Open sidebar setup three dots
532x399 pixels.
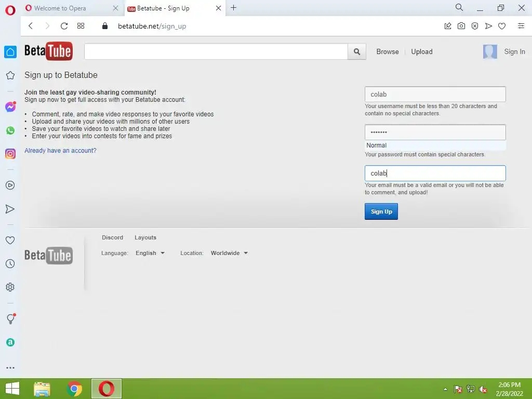tap(10, 368)
